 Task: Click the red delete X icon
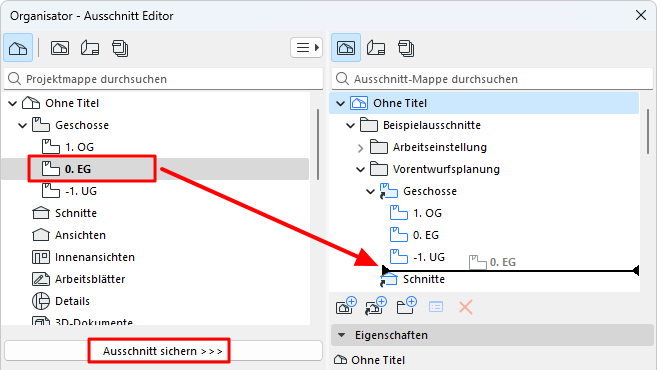466,307
